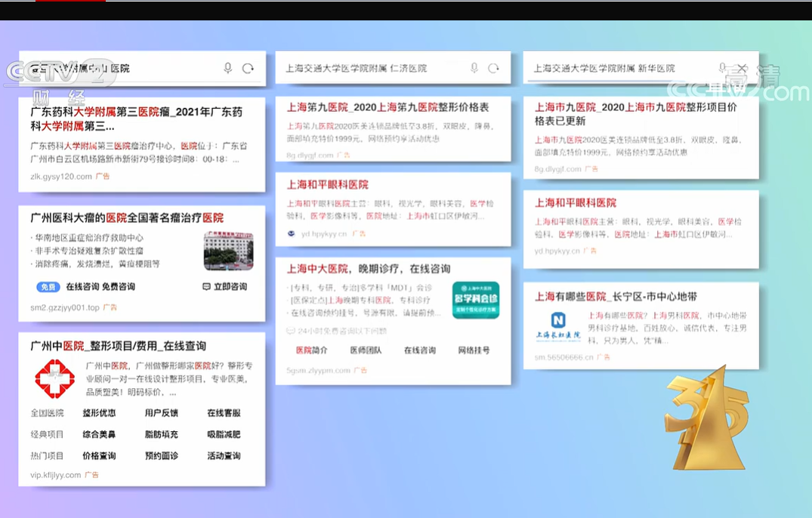Select the 网络挂号 tab link
This screenshot has height=518, width=812.
pyautogui.click(x=474, y=350)
